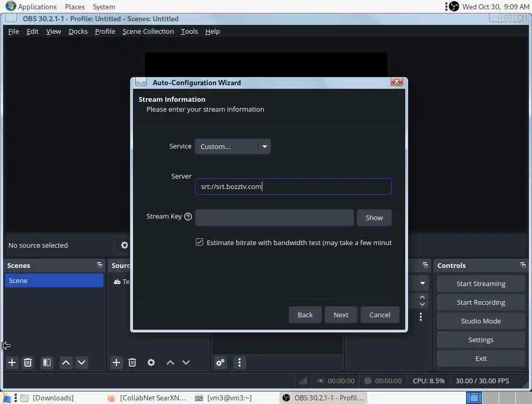Click the streaming status icon in status bar
This screenshot has width=532, height=404.
320,381
